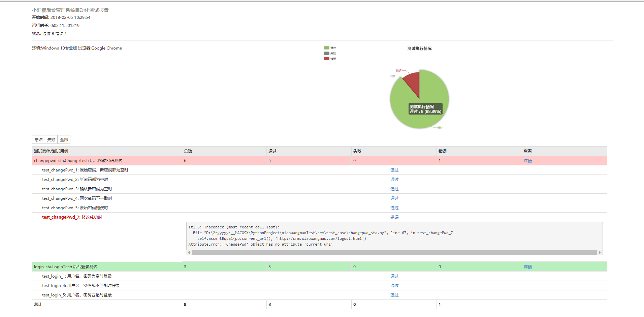The height and width of the screenshot is (317, 644).
Task: Toggle gray 失败 legend swatch in chart
Action: (x=326, y=53)
